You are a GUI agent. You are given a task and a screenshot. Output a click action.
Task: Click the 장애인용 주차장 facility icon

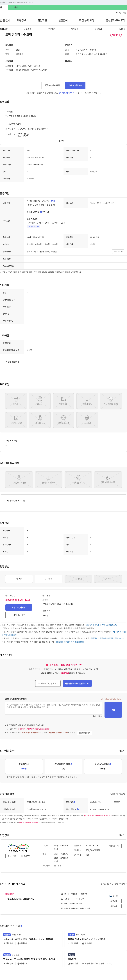(19, 477)
